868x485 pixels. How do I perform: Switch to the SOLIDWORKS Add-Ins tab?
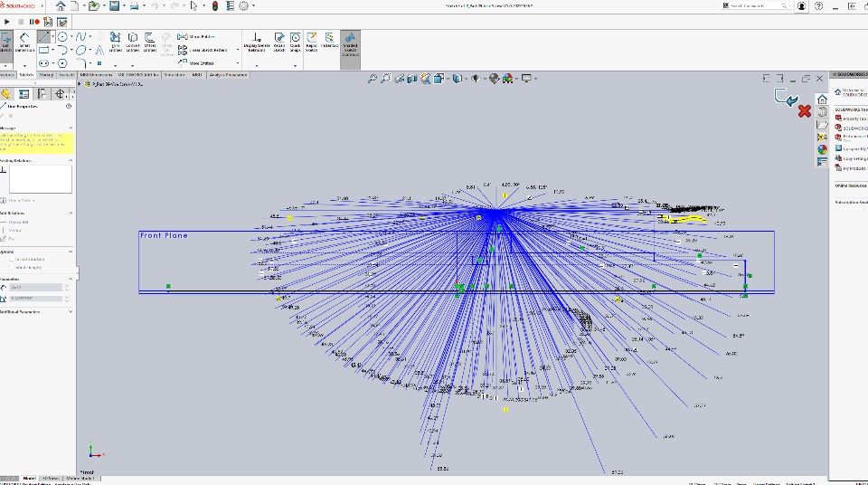tap(138, 75)
